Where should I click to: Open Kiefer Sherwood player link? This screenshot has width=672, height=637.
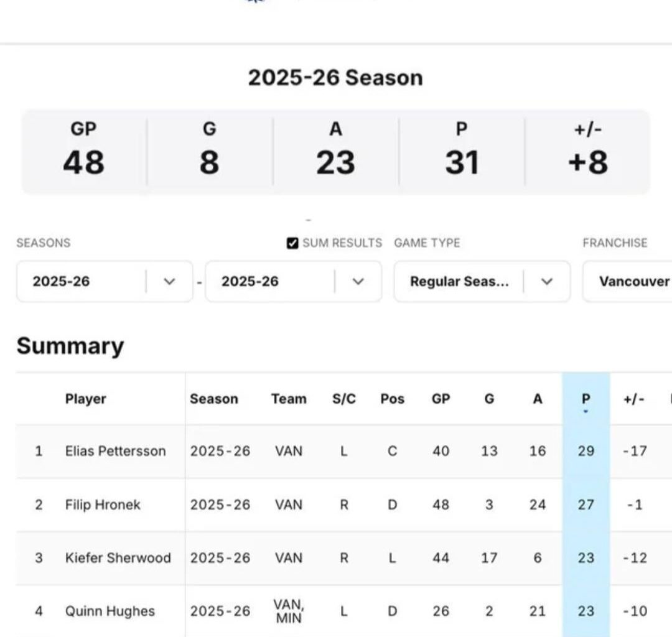tap(118, 557)
